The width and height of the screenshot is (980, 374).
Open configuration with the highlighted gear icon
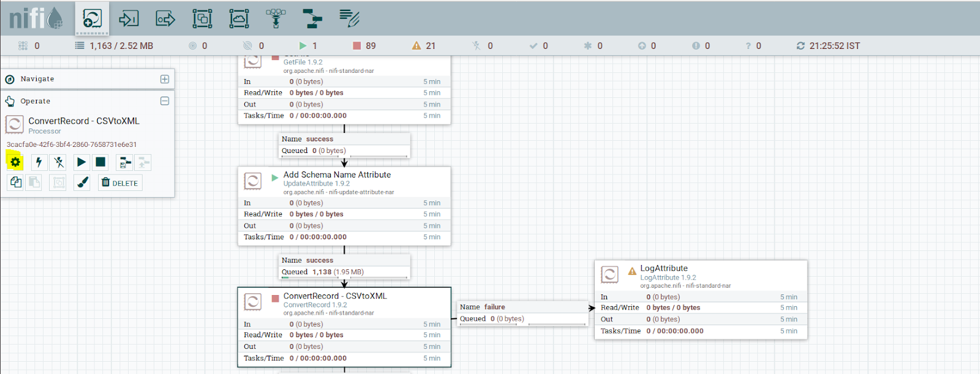point(15,162)
